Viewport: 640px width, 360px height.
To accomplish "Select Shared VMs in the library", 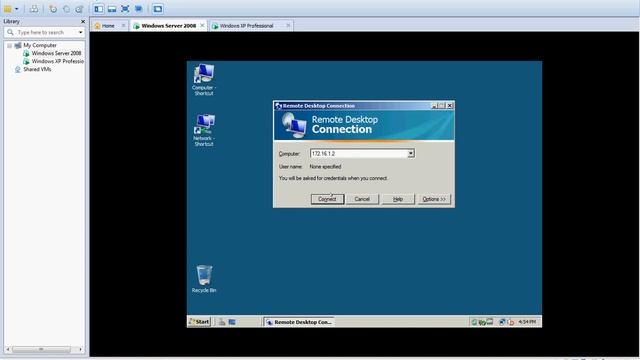I will coord(37,69).
